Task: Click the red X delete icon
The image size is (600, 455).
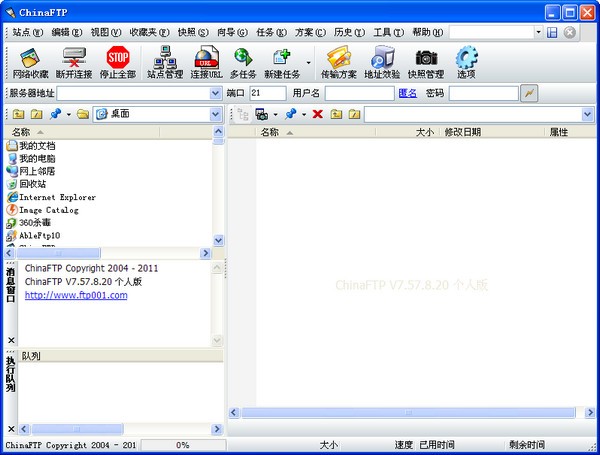Action: pyautogui.click(x=318, y=114)
